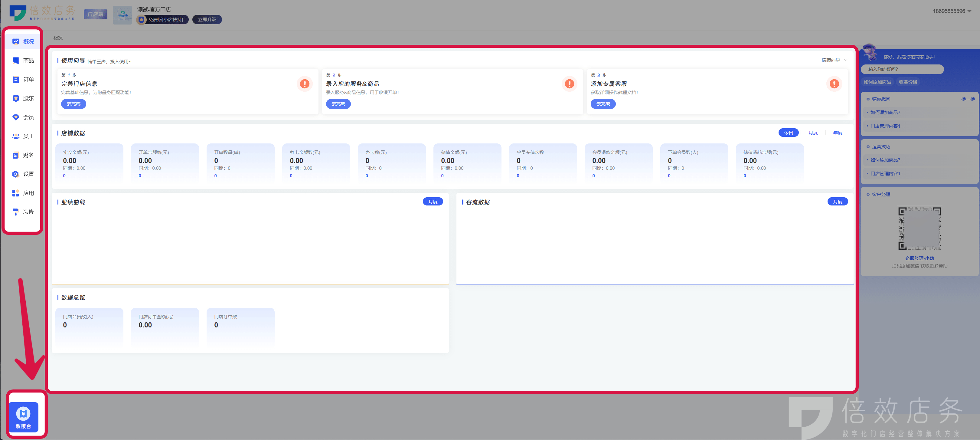Open the 会员 (Members) diamond icon
980x440 pixels.
[x=16, y=117]
